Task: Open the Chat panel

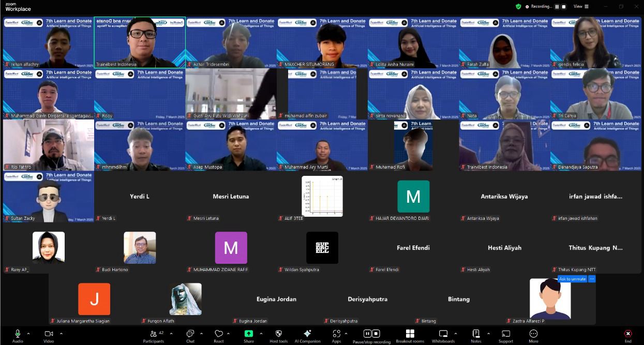Action: point(190,334)
